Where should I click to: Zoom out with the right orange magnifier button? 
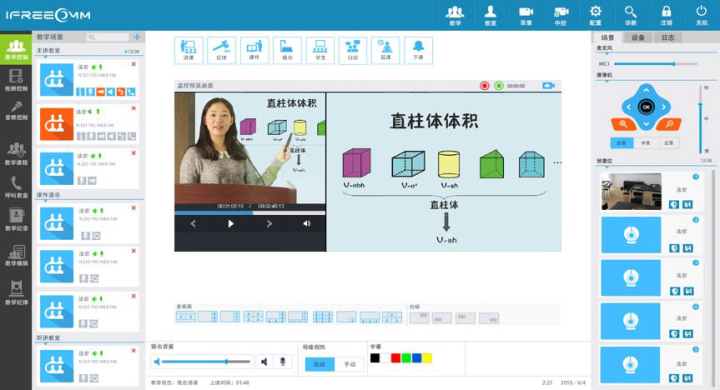coord(669,124)
